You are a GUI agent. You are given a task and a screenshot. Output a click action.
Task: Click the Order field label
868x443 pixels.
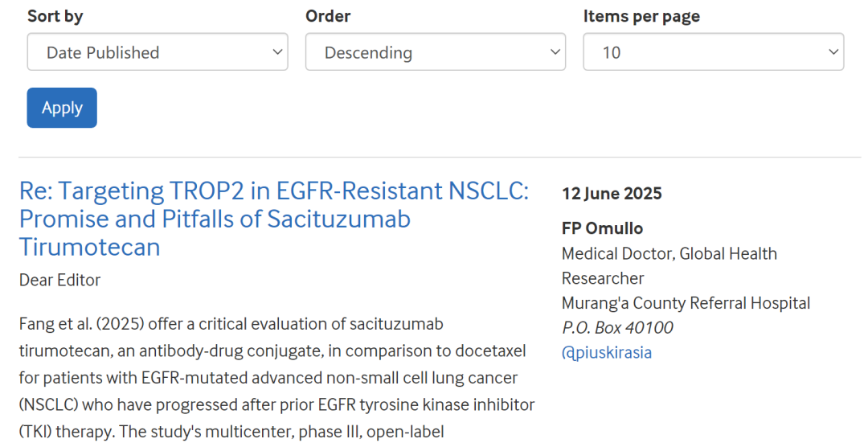[328, 16]
